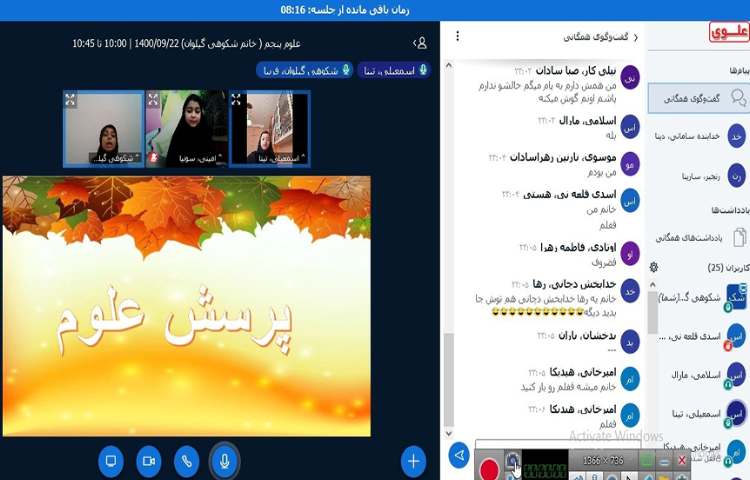The height and width of the screenshot is (480, 750).
Task: Expand اسمعیلی تینا's webcam to fullscreen
Action: 236,99
